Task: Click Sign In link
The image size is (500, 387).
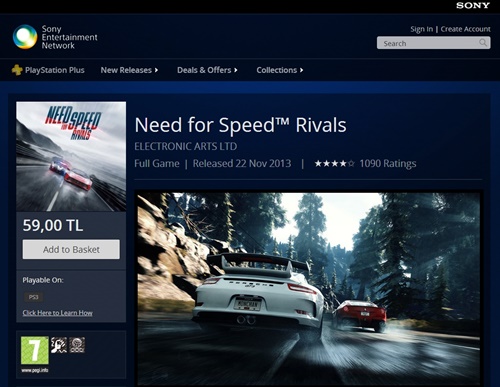Action: [422, 29]
